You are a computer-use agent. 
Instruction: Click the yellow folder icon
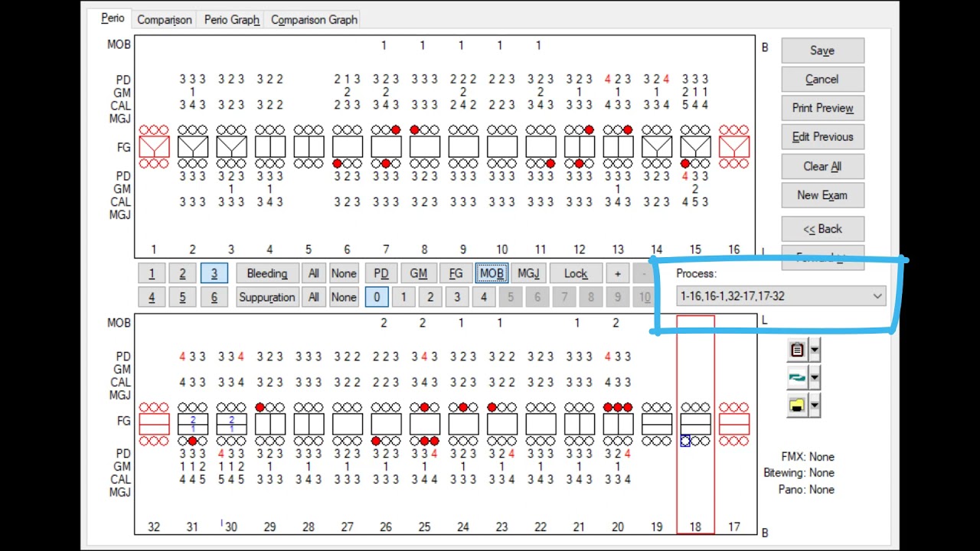(797, 406)
